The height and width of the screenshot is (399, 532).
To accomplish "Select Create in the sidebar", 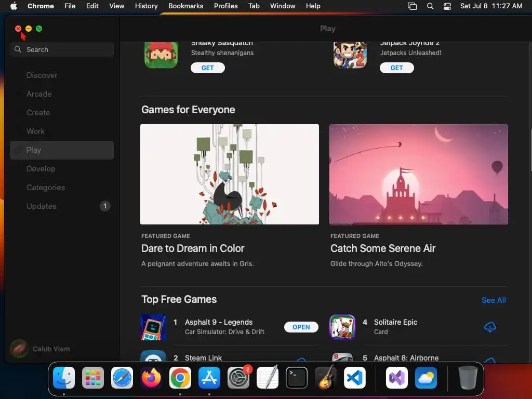I will point(62,113).
